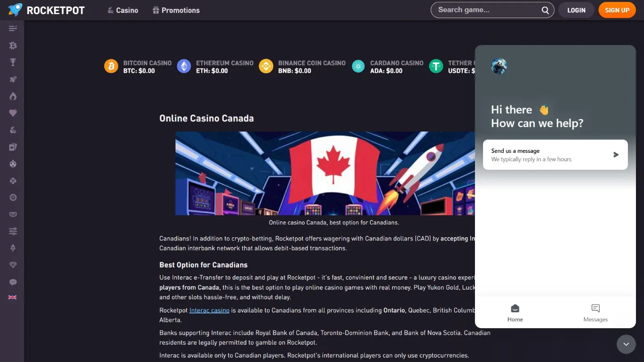Click the Search game input field
The height and width of the screenshot is (362, 644).
[485, 10]
